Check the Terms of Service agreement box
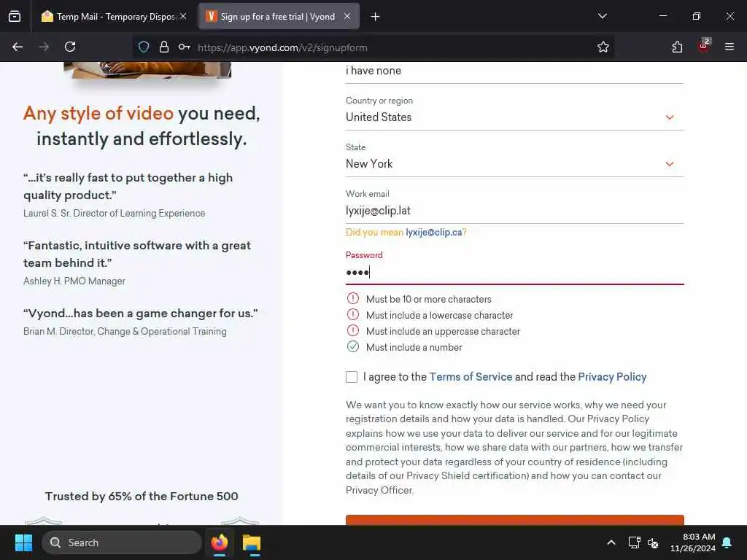 click(352, 377)
